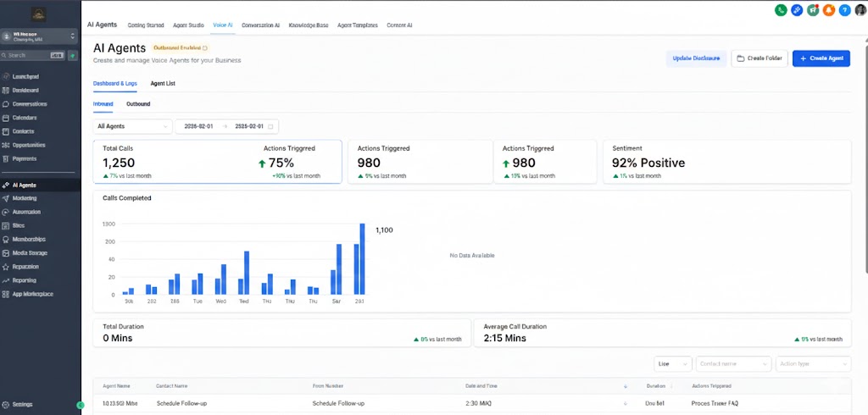The height and width of the screenshot is (415, 868).
Task: Open the orange notifications bell icon
Action: pos(829,10)
